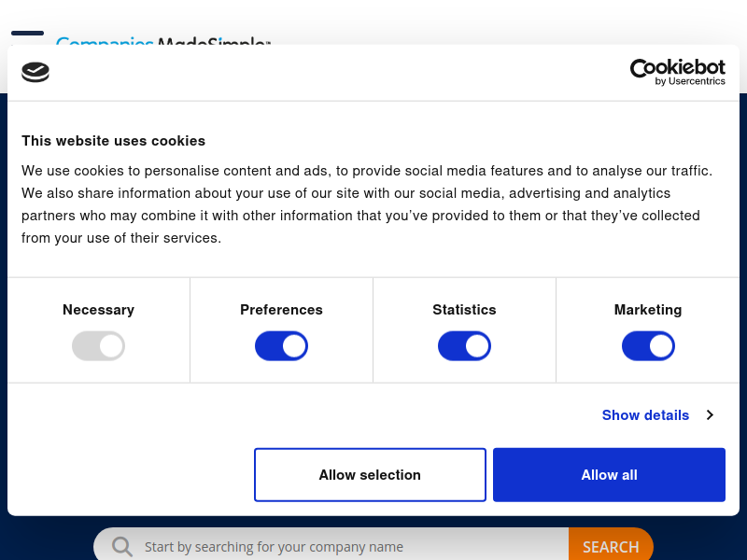The height and width of the screenshot is (560, 747).
Task: Turn off the Statistics cookies switch
Action: click(x=464, y=346)
